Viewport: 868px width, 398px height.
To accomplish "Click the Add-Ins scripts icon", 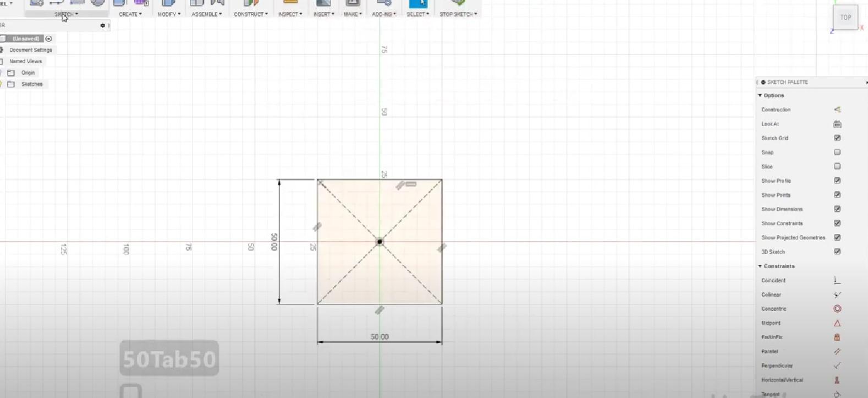I will pyautogui.click(x=384, y=3).
